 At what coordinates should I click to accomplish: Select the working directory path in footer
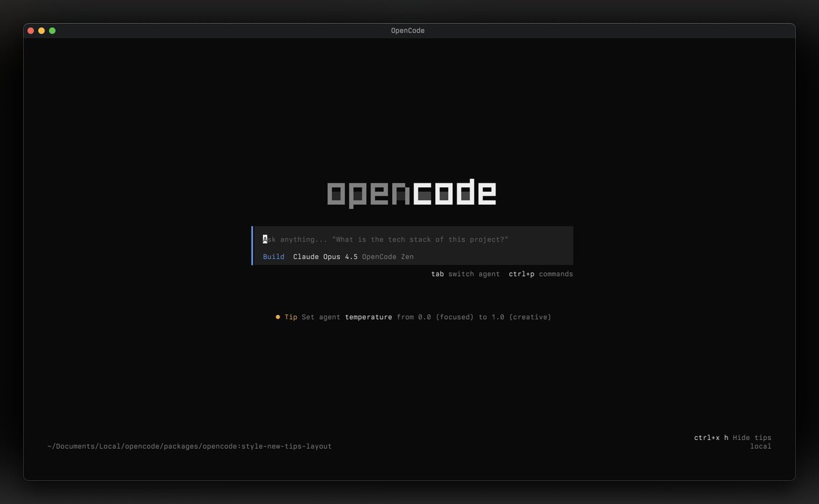point(190,447)
